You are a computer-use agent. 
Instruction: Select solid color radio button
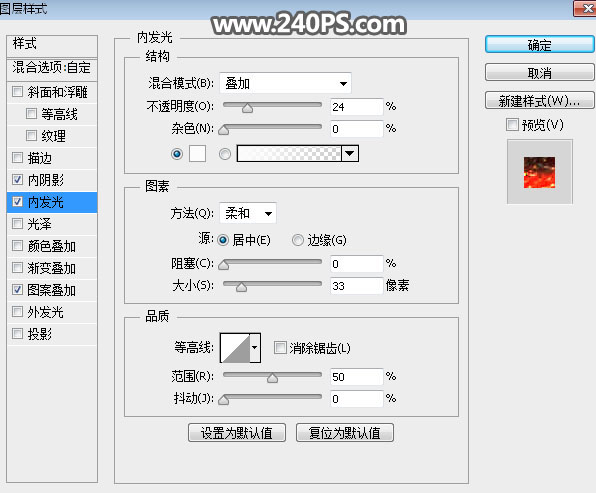click(x=177, y=154)
